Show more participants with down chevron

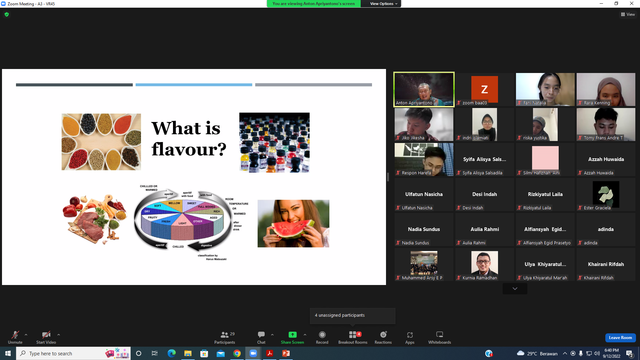coord(515,289)
